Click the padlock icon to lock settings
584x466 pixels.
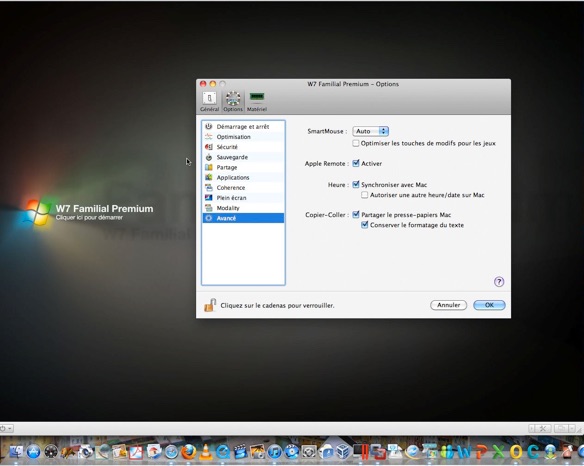pyautogui.click(x=210, y=305)
